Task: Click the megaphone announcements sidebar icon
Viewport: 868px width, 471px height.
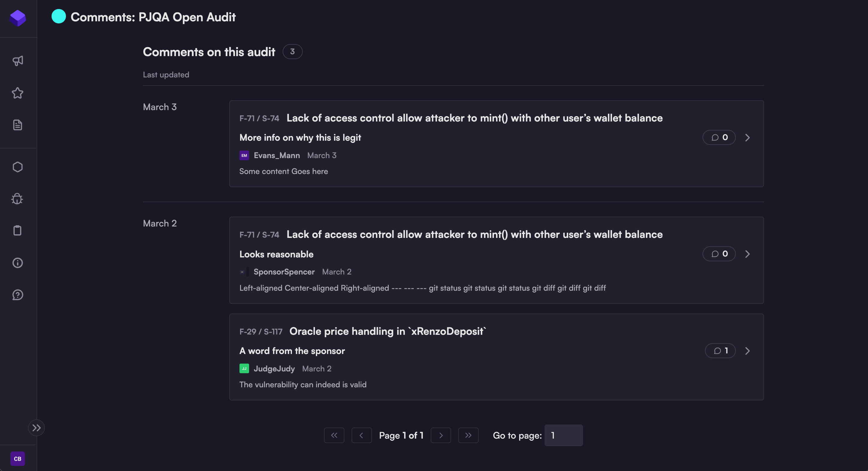Action: [x=17, y=61]
